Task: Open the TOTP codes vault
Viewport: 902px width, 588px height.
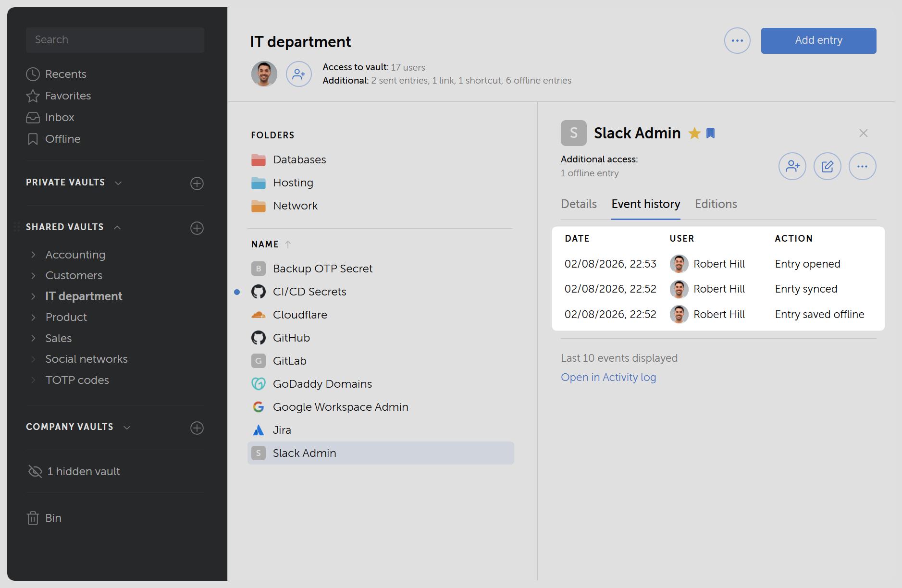Action: click(77, 380)
